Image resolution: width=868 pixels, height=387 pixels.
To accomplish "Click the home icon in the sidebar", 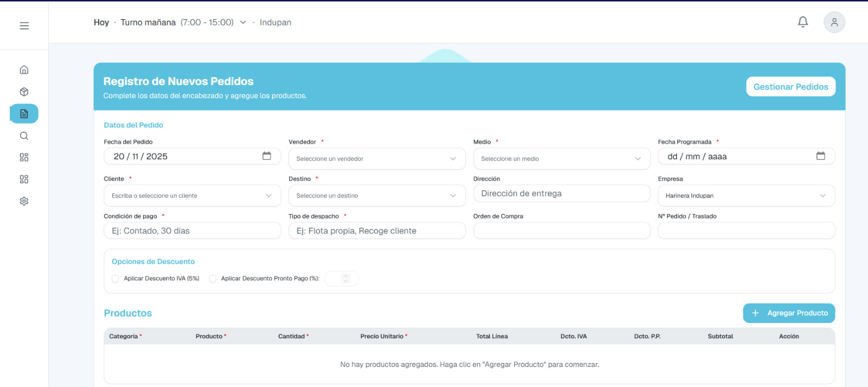I will (x=24, y=70).
